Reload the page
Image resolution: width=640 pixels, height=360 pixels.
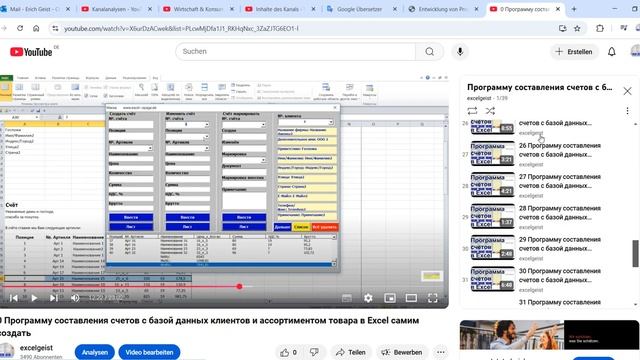click(x=20, y=28)
